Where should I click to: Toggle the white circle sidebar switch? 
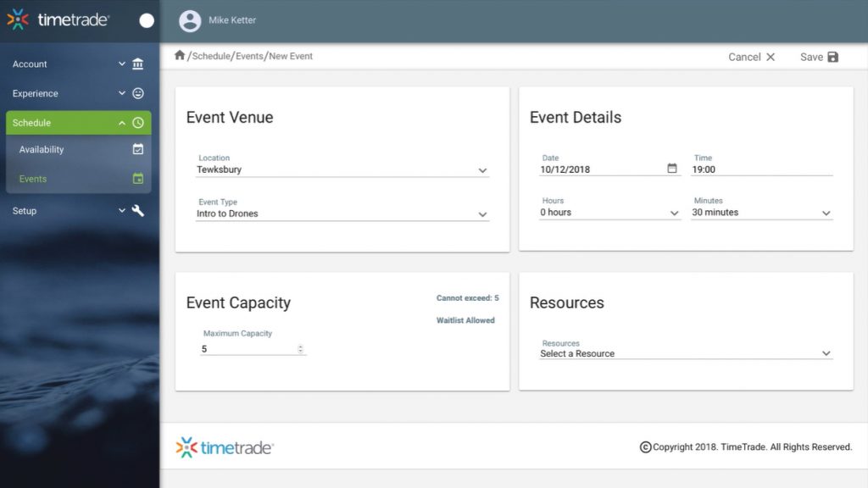(147, 20)
